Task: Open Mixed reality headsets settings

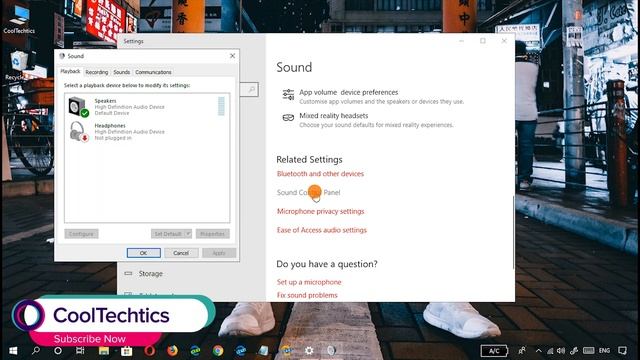Action: [367, 120]
